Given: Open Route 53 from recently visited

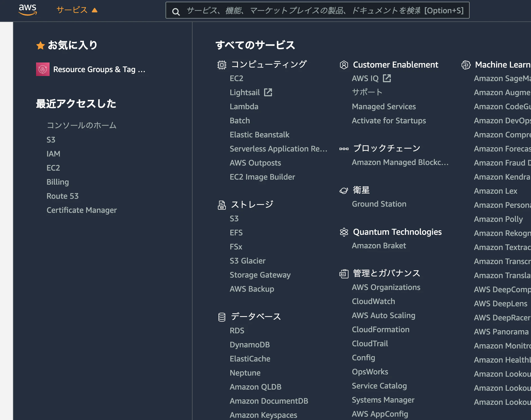Looking at the screenshot, I should pyautogui.click(x=63, y=196).
